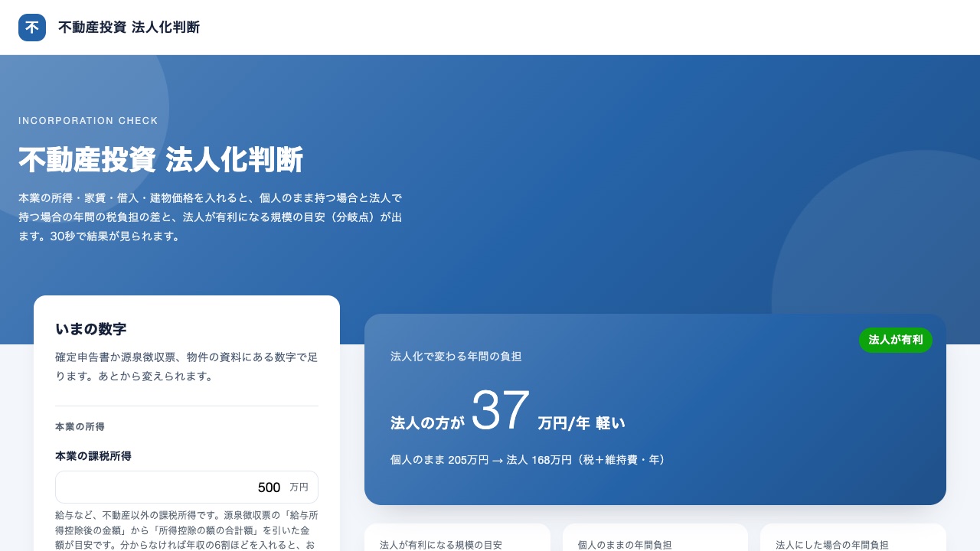Click the 法人化で変わる年間の負担 caption

(x=456, y=357)
